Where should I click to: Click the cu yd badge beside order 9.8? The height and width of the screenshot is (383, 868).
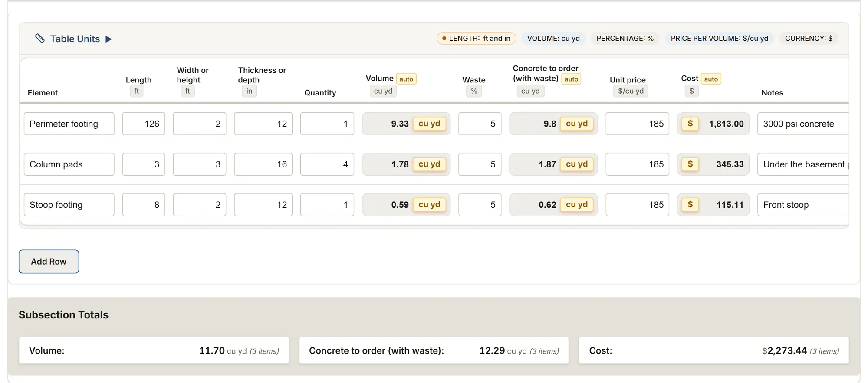tap(576, 124)
